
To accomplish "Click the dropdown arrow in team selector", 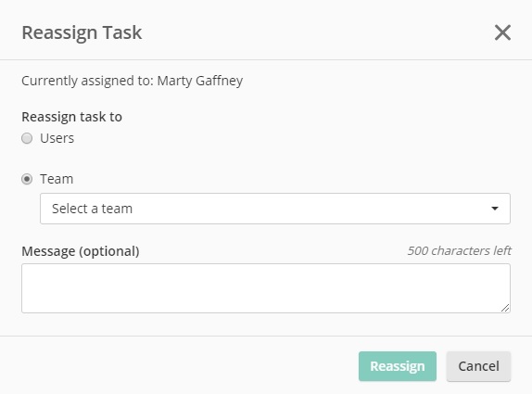I will coord(495,209).
